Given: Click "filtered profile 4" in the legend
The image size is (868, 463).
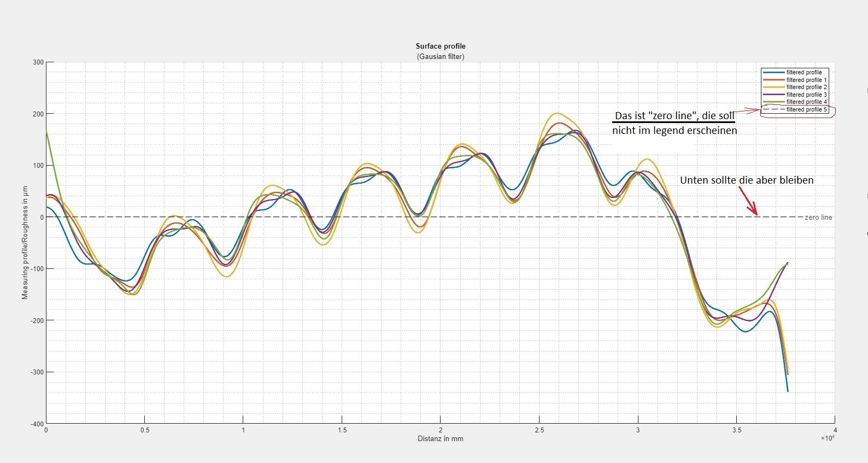Looking at the screenshot, I should pos(806,102).
